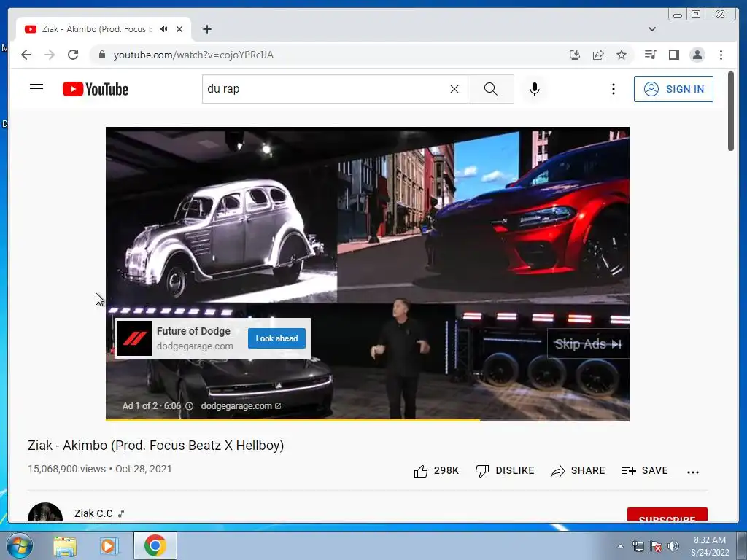Show hidden tray icons arrow
This screenshot has width=747, height=560.
620,546
